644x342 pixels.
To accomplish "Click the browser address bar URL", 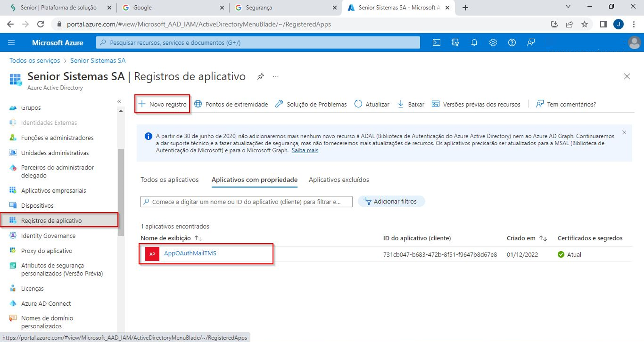I will coord(199,24).
